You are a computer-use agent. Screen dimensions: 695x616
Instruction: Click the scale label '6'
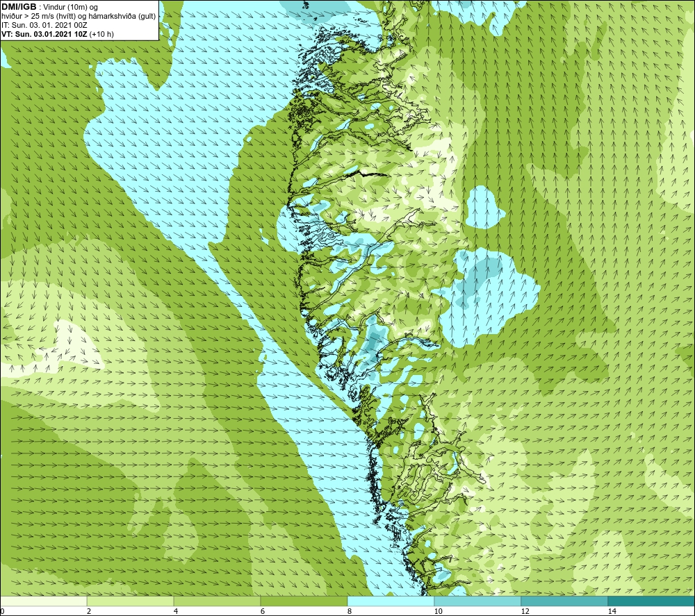click(263, 611)
